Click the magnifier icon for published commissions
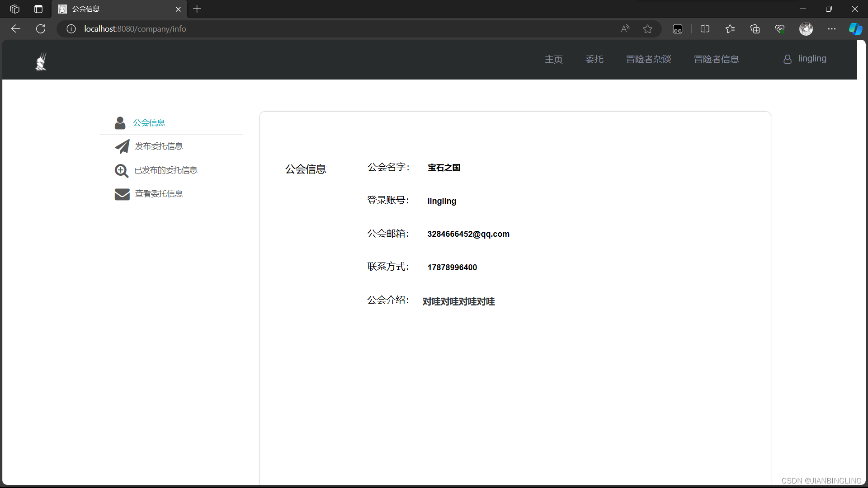Image resolution: width=868 pixels, height=488 pixels. coord(121,170)
